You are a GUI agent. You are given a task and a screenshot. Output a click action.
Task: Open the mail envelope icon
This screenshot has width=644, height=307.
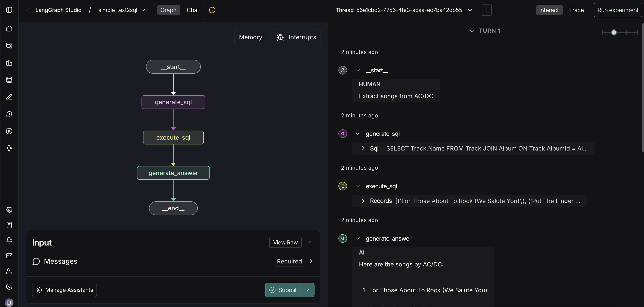point(9,256)
